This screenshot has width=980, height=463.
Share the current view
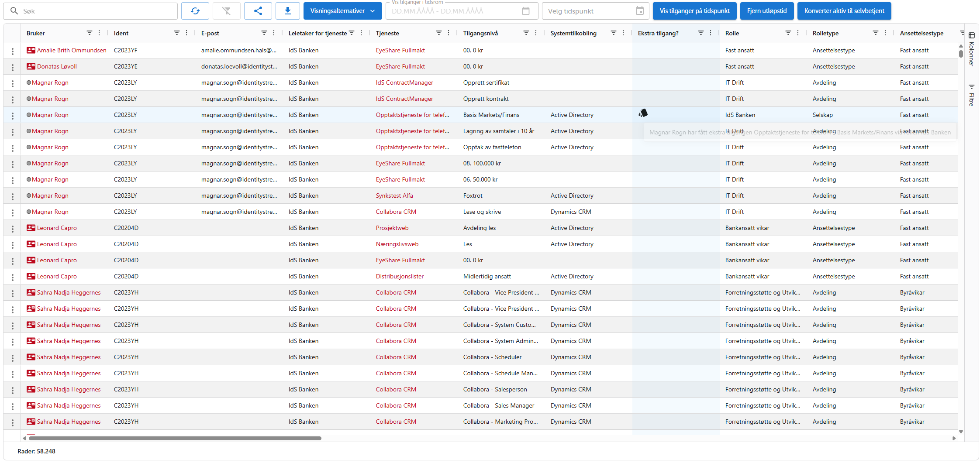[x=258, y=10]
